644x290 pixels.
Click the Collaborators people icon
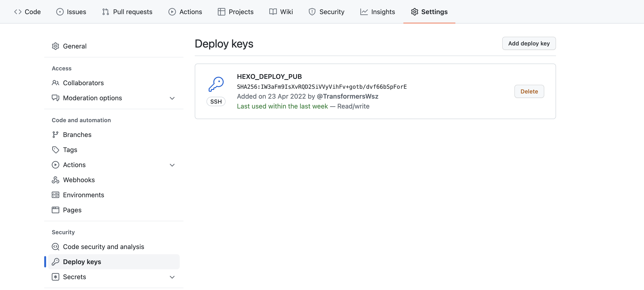point(55,83)
